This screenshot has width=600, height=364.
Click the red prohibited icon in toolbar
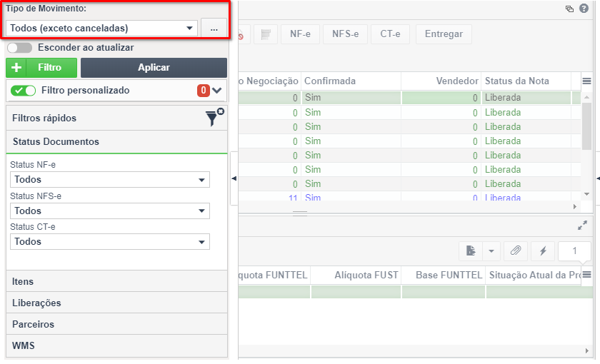point(241,36)
